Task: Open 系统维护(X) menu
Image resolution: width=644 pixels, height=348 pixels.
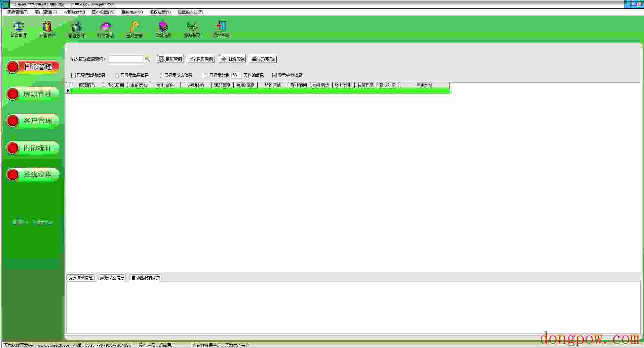Action: click(132, 12)
